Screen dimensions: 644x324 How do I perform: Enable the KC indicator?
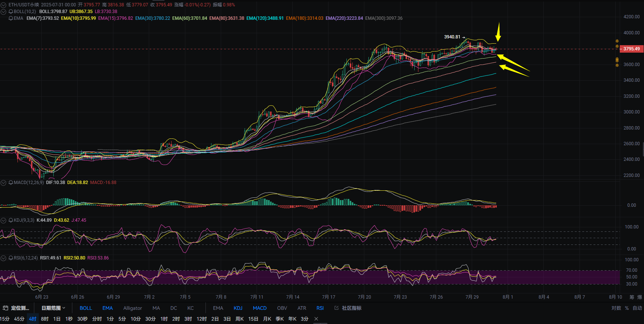[x=191, y=308]
